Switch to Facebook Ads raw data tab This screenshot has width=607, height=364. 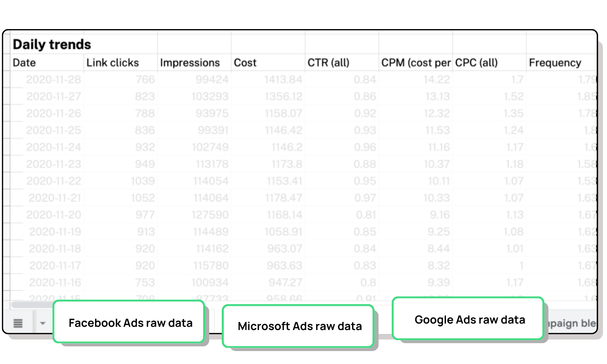coord(130,323)
